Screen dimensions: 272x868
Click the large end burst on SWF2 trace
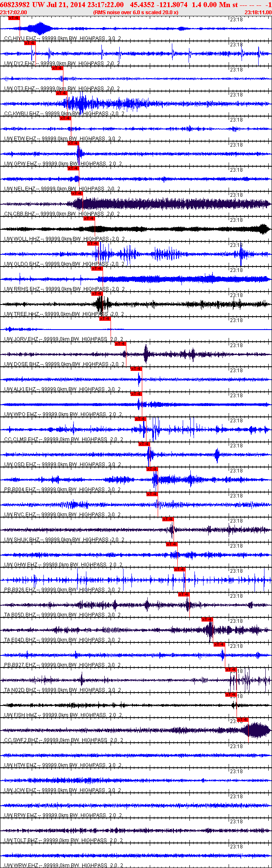pyautogui.click(x=257, y=731)
